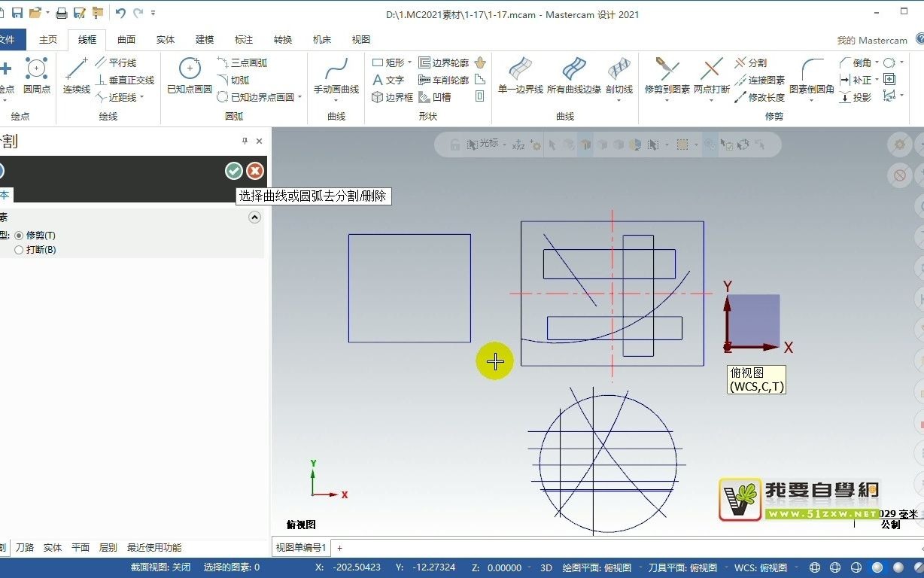This screenshot has width=924, height=578.
Task: Choose the 切弧 tangent arc tool
Action: [x=233, y=80]
